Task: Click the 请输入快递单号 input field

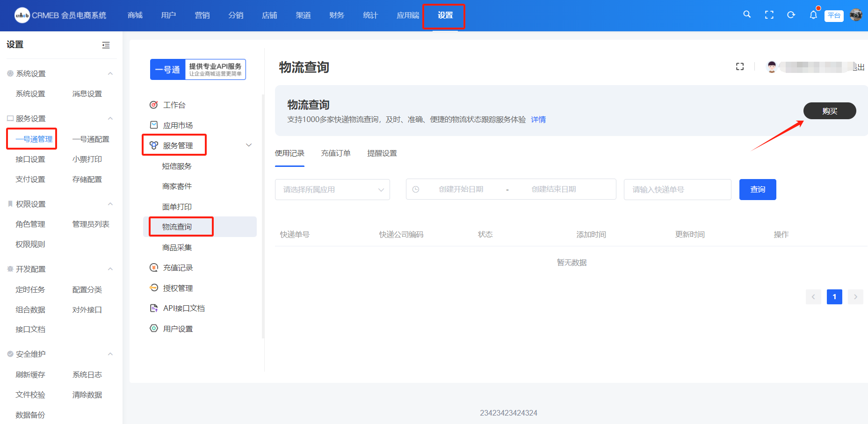Action: (x=677, y=190)
